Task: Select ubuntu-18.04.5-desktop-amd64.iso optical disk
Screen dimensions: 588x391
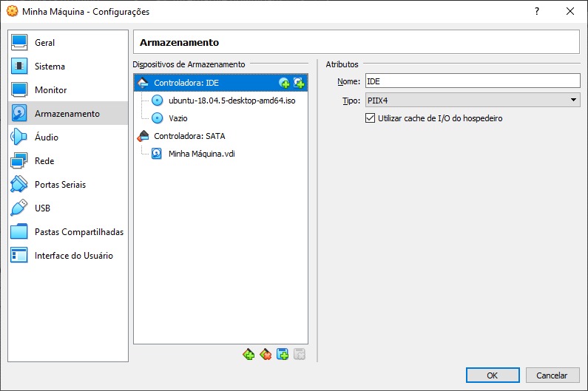Action: click(232, 101)
